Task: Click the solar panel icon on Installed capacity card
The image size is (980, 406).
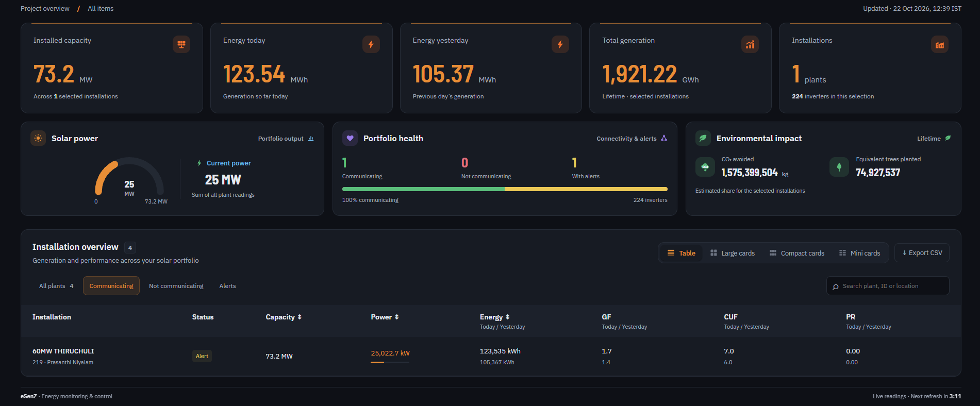Action: pos(181,44)
